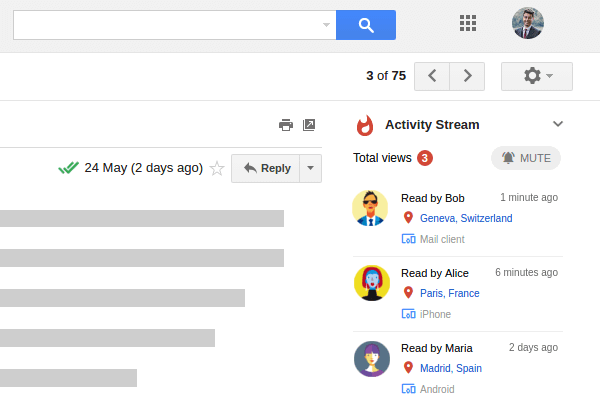Open the Google apps grid icon

pos(468,23)
